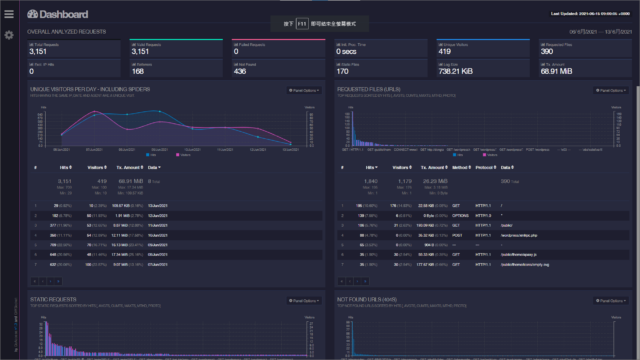Image resolution: width=640 pixels, height=360 pixels.
Task: Select the Init. Proc. Time 0 secs card
Action: (381, 48)
